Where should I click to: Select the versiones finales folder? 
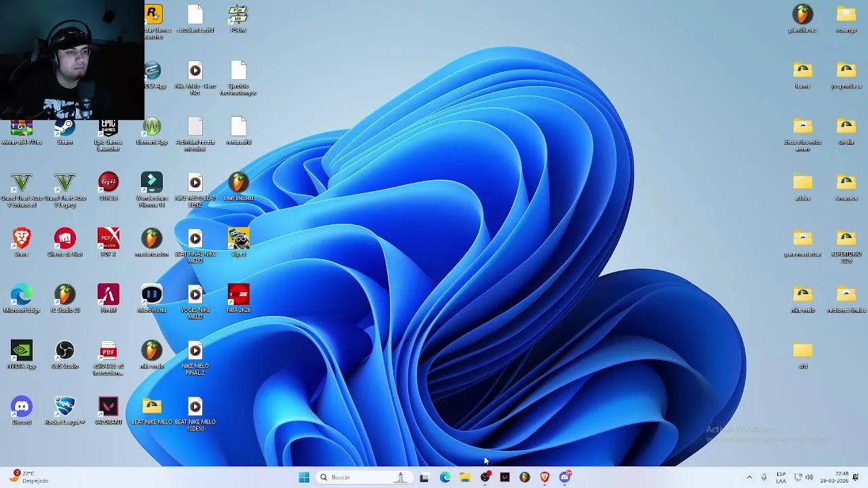(x=846, y=298)
